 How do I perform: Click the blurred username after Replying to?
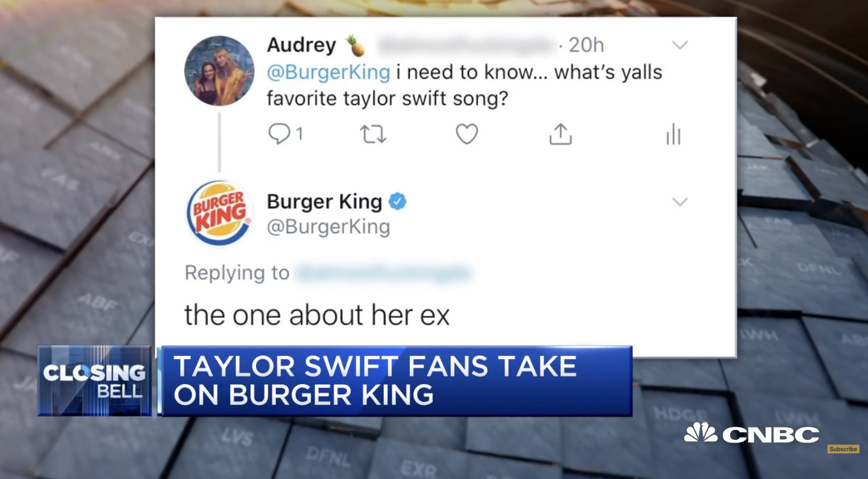coord(383,273)
